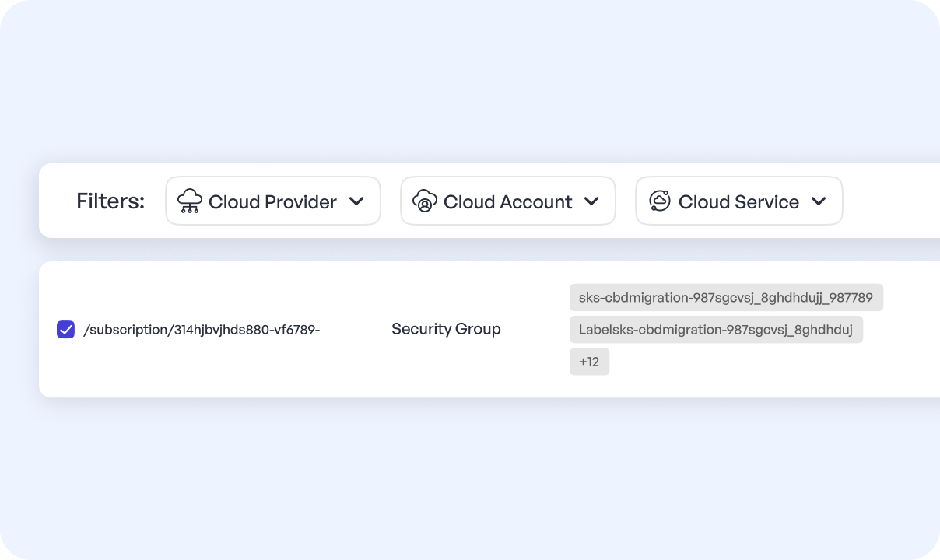Viewport: 940px width, 560px height.
Task: Click the /subscription/314hjbvjhds880 link text
Action: (x=202, y=329)
